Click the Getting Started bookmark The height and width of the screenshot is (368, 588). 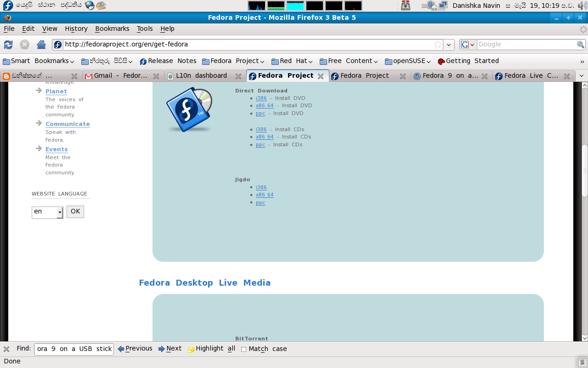click(468, 61)
